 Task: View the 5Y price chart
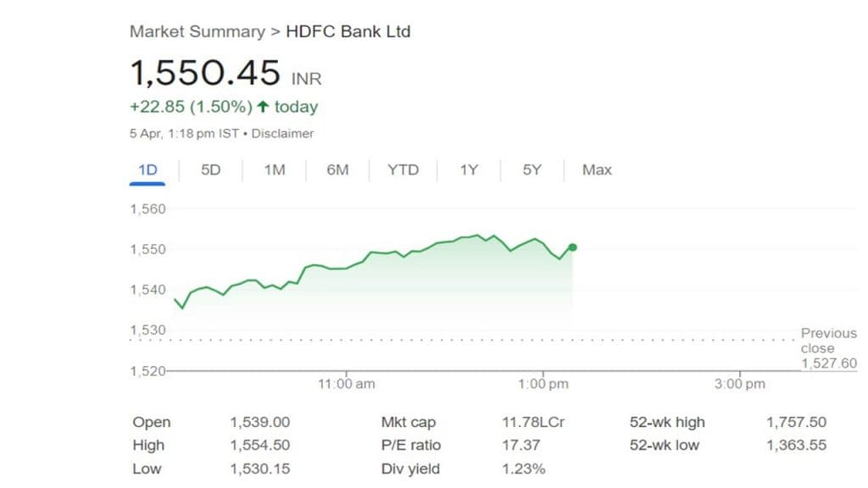531,169
